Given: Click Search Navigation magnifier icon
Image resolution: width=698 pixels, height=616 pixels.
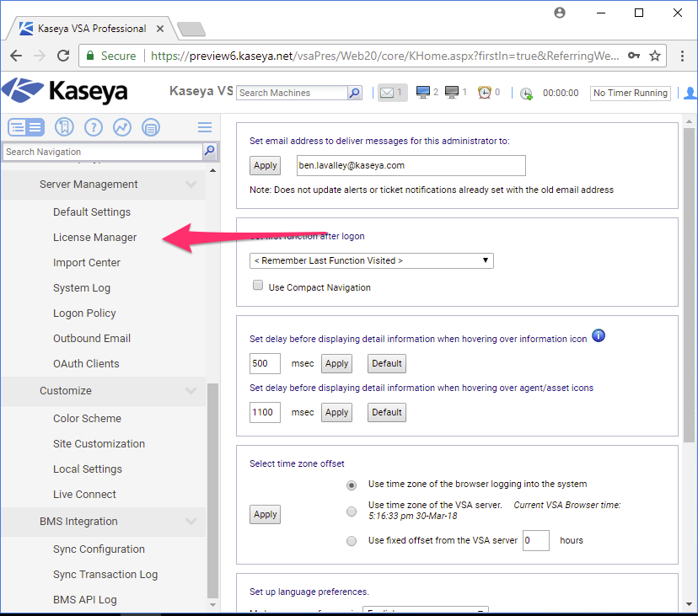Looking at the screenshot, I should tap(209, 152).
